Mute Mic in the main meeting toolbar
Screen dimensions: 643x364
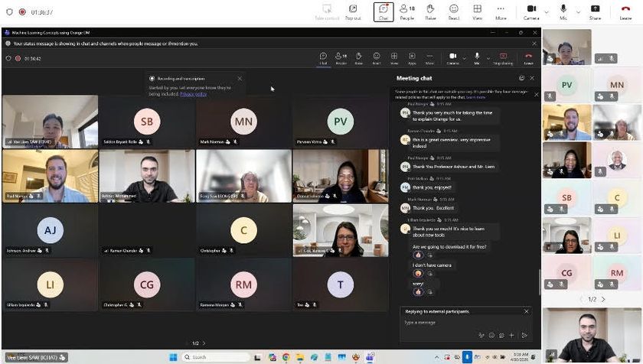(563, 11)
